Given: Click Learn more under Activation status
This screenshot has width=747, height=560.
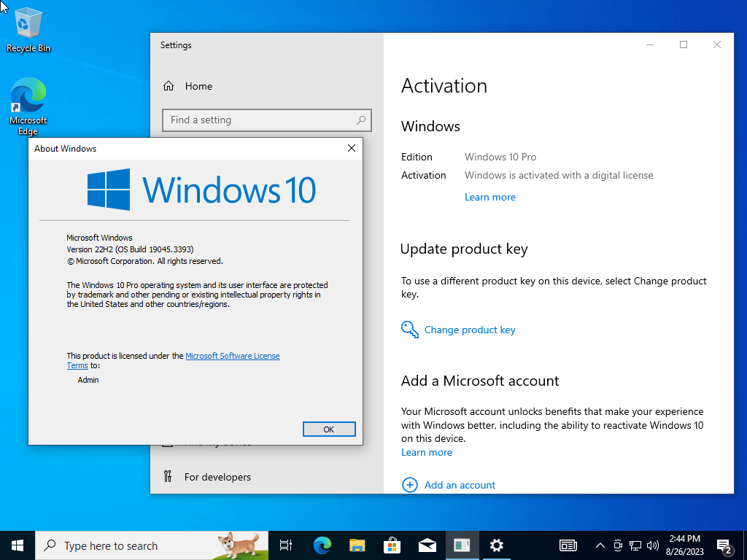Looking at the screenshot, I should pyautogui.click(x=489, y=197).
